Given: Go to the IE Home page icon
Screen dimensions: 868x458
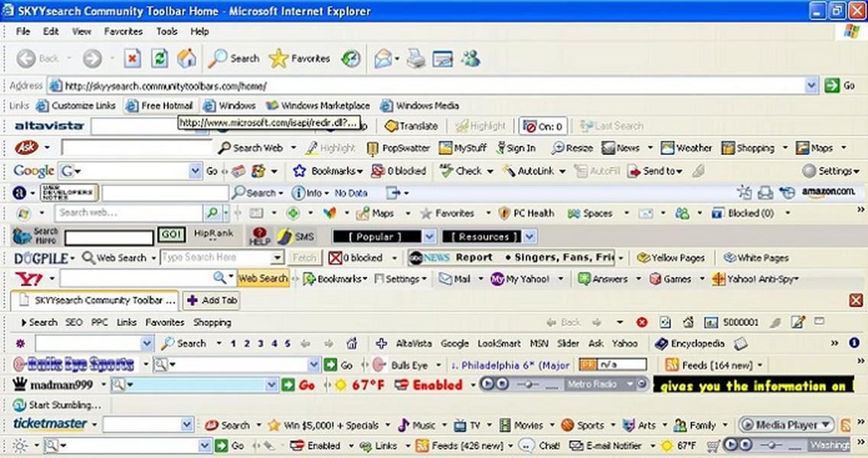Looking at the screenshot, I should click(186, 58).
